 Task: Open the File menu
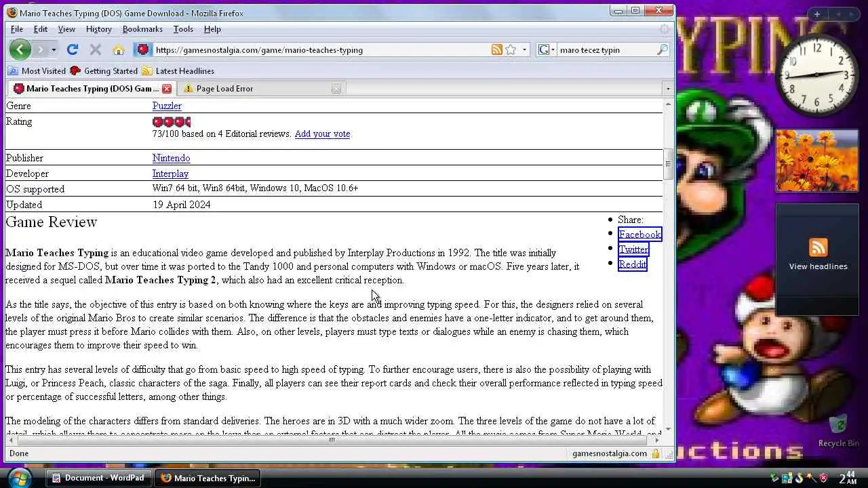point(17,29)
